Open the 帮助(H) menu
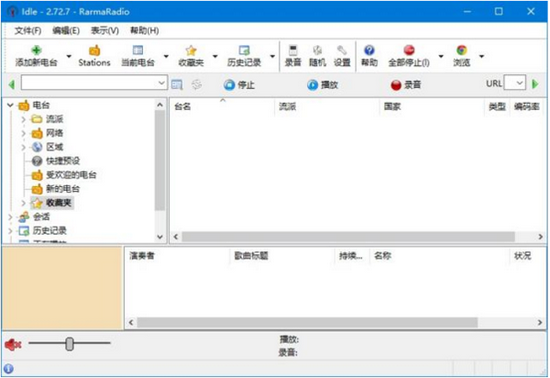This screenshot has height=378, width=550. pos(145,31)
